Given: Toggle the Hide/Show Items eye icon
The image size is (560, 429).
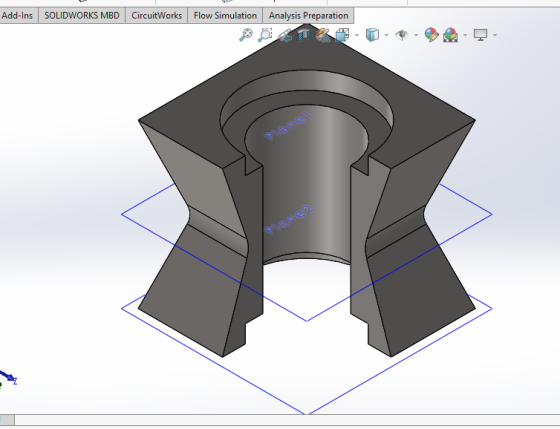Looking at the screenshot, I should pyautogui.click(x=402, y=35).
